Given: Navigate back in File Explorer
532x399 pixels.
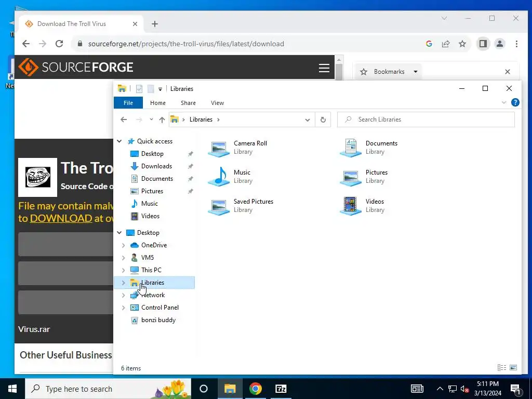Looking at the screenshot, I should pyautogui.click(x=124, y=119).
